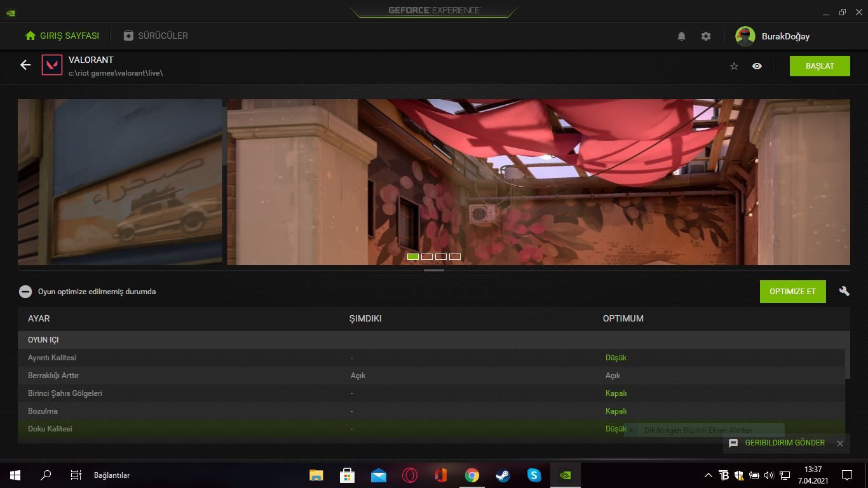
Task: Click the Valorant game logo icon
Action: click(x=52, y=65)
